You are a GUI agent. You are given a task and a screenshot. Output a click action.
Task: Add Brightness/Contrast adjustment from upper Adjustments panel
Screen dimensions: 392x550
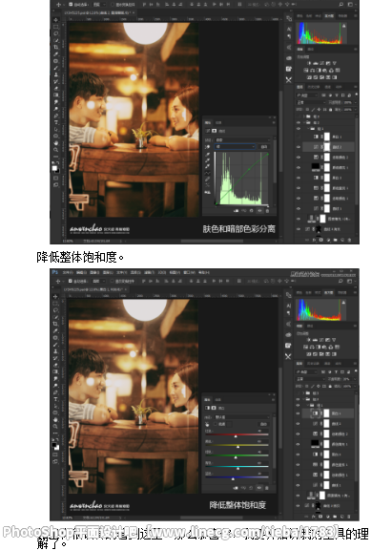(309, 63)
